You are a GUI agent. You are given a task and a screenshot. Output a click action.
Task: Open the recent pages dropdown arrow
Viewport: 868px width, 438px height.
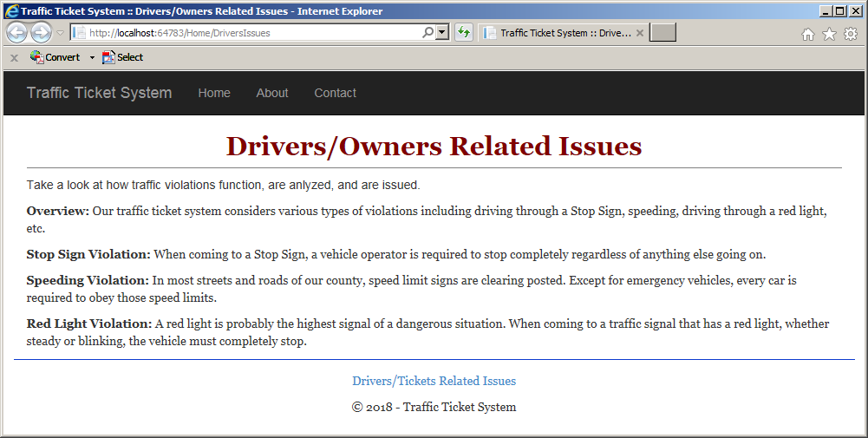coord(61,33)
